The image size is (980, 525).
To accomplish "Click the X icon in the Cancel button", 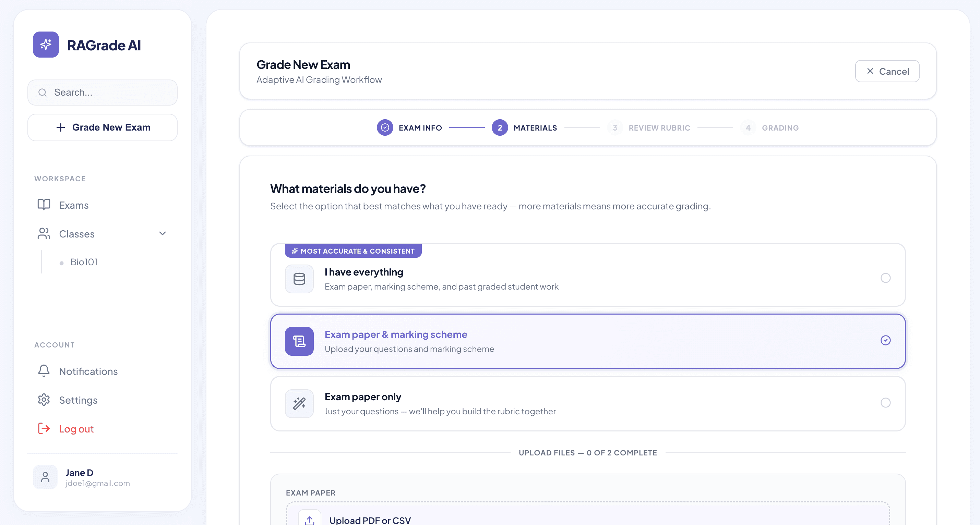I will [x=870, y=71].
